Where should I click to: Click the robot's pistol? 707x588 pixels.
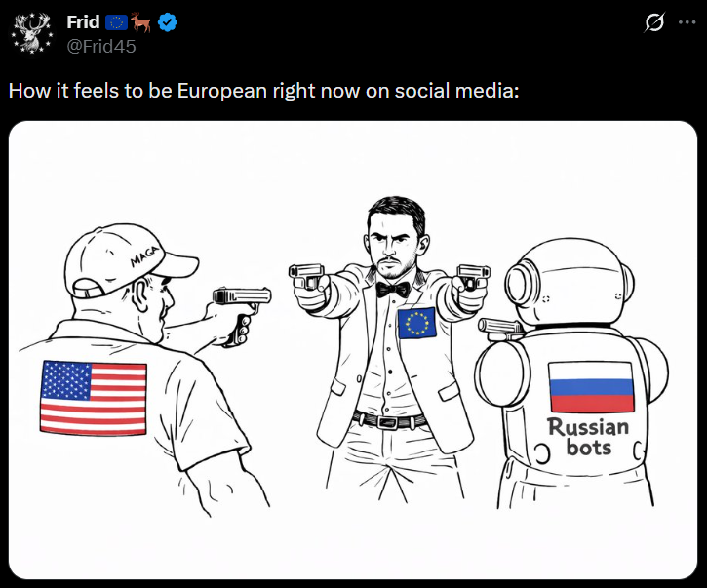499,329
